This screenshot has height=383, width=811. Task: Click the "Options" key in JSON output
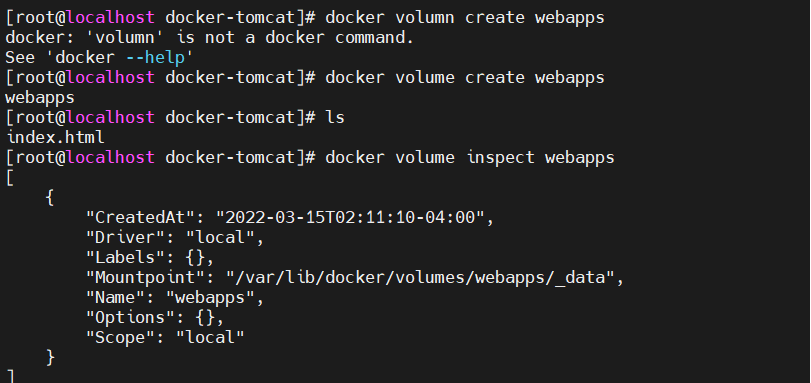coord(130,317)
